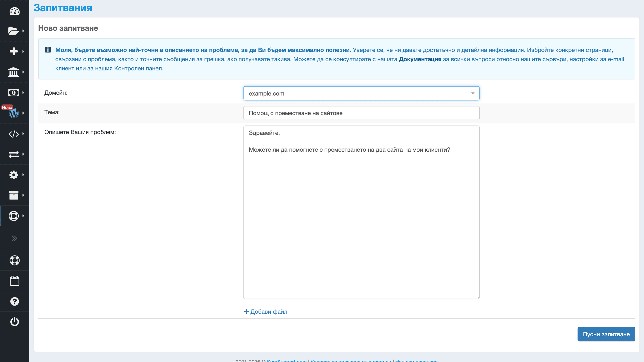644x362 pixels.
Task: Click the money bill sidebar icon
Action: click(x=14, y=93)
